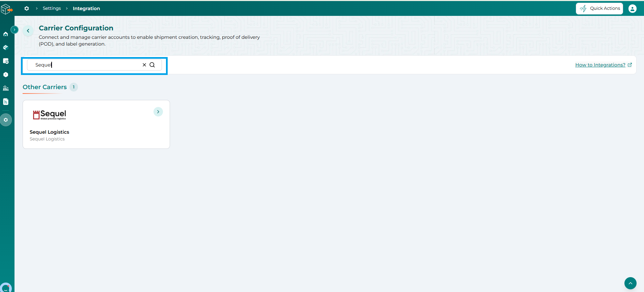
Task: Clear the search text with the X
Action: pyautogui.click(x=144, y=65)
